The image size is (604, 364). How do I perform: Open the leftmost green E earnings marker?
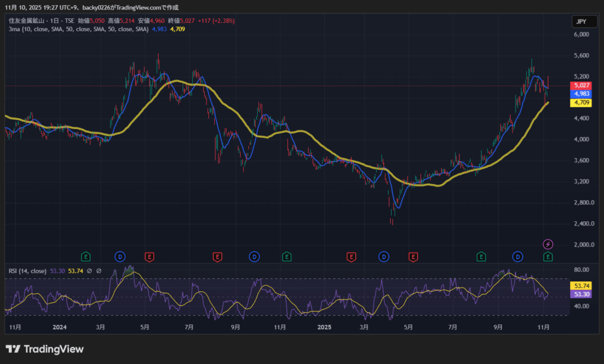(86, 257)
